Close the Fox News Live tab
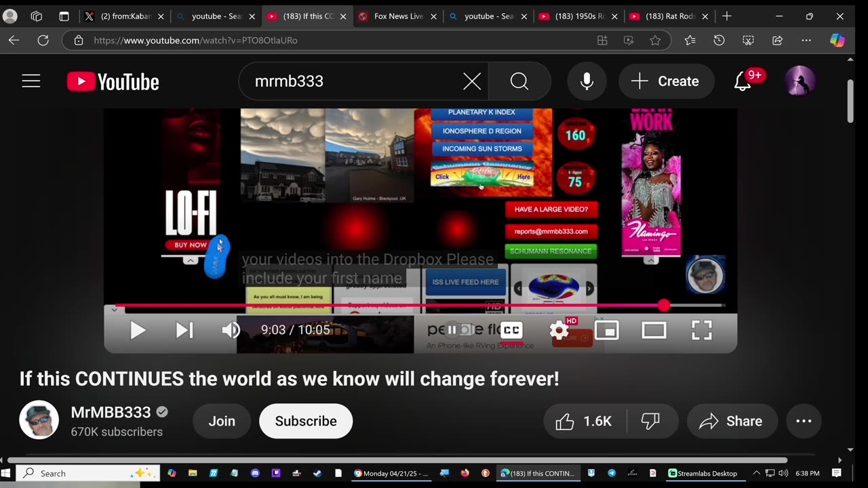Image resolution: width=868 pixels, height=488 pixels. (x=433, y=16)
